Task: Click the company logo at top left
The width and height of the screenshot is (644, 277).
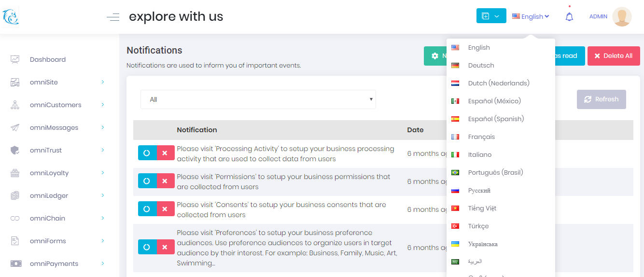Action: [x=10, y=17]
